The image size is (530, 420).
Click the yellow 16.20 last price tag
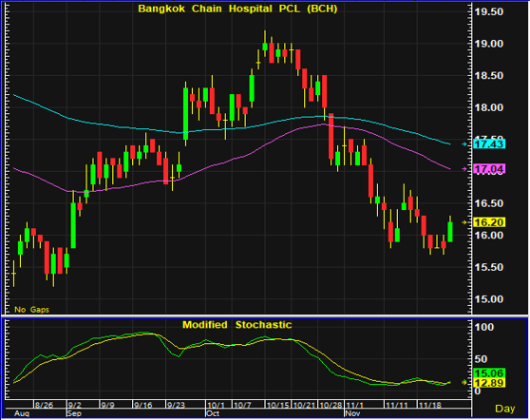coord(489,222)
